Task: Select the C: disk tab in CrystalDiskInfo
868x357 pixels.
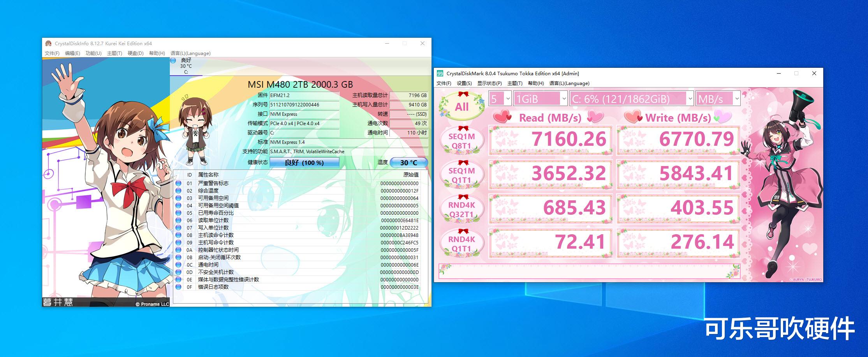Action: point(186,66)
